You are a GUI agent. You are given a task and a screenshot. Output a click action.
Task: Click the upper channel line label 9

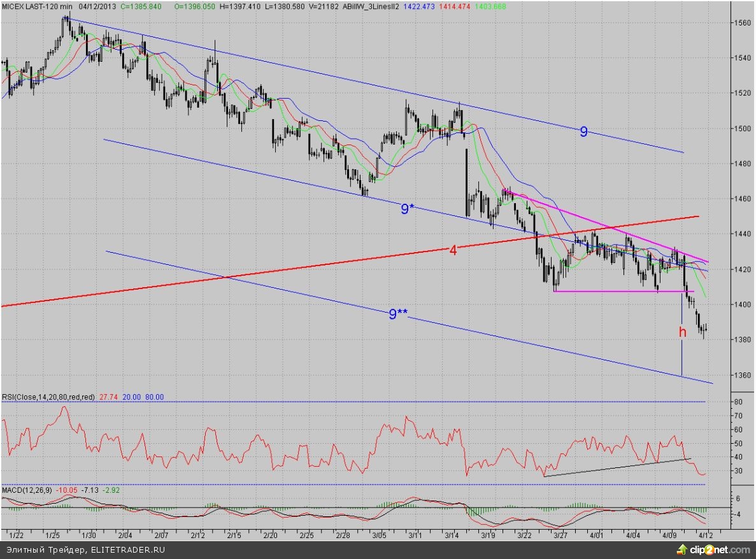tap(583, 132)
